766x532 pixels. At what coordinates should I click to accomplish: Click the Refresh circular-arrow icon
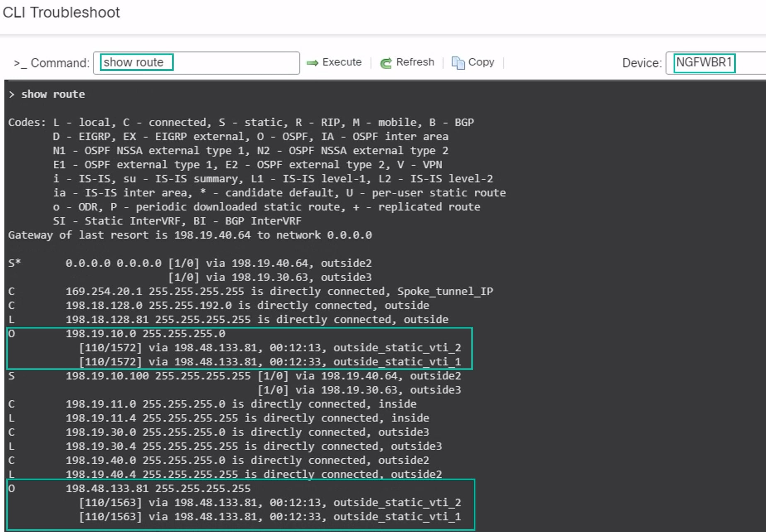pyautogui.click(x=385, y=62)
